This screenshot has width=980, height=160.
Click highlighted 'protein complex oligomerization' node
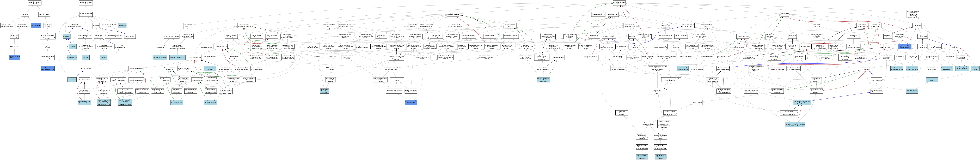683,69
